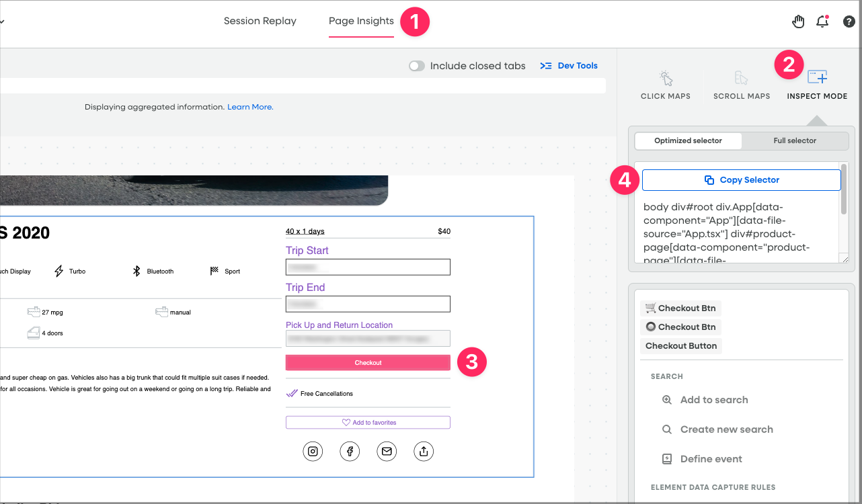The width and height of the screenshot is (862, 504).
Task: Click the Facebook share icon
Action: click(x=350, y=451)
